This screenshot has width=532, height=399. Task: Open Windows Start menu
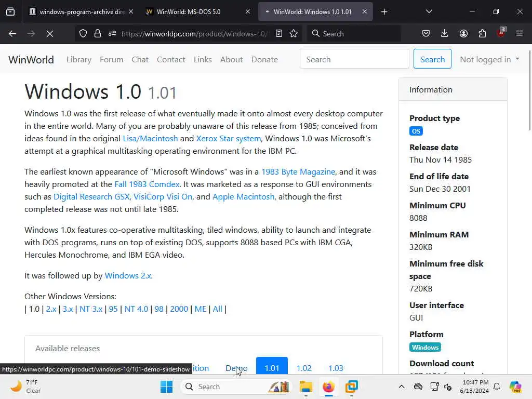pyautogui.click(x=166, y=387)
